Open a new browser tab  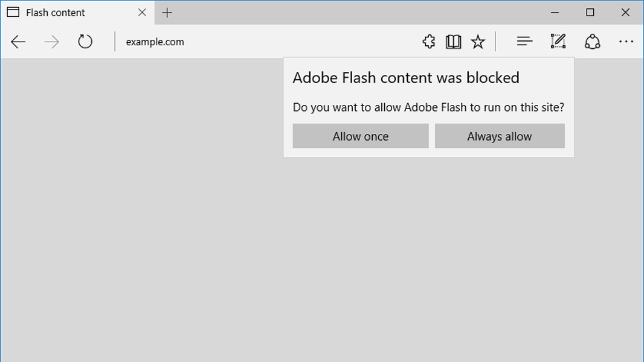(x=167, y=12)
